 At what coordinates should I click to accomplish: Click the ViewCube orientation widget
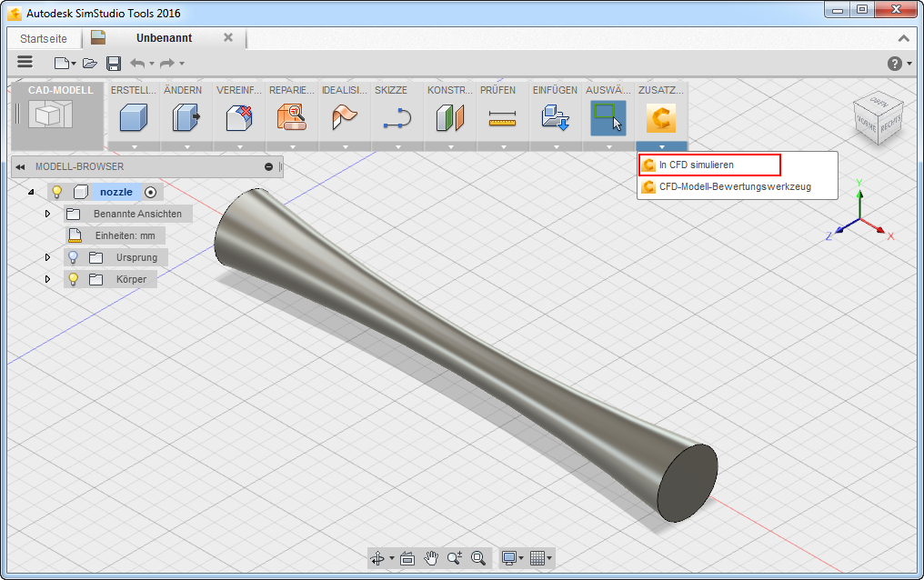coord(878,118)
